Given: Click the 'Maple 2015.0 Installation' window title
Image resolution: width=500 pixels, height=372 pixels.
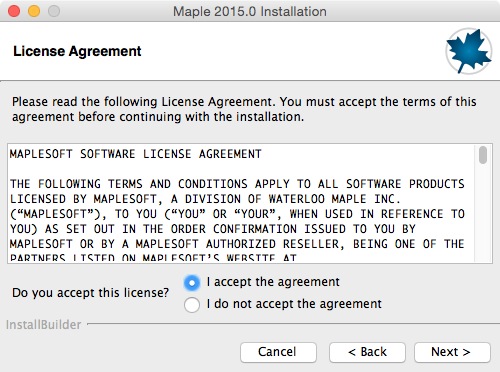Looking at the screenshot, I should (250, 11).
